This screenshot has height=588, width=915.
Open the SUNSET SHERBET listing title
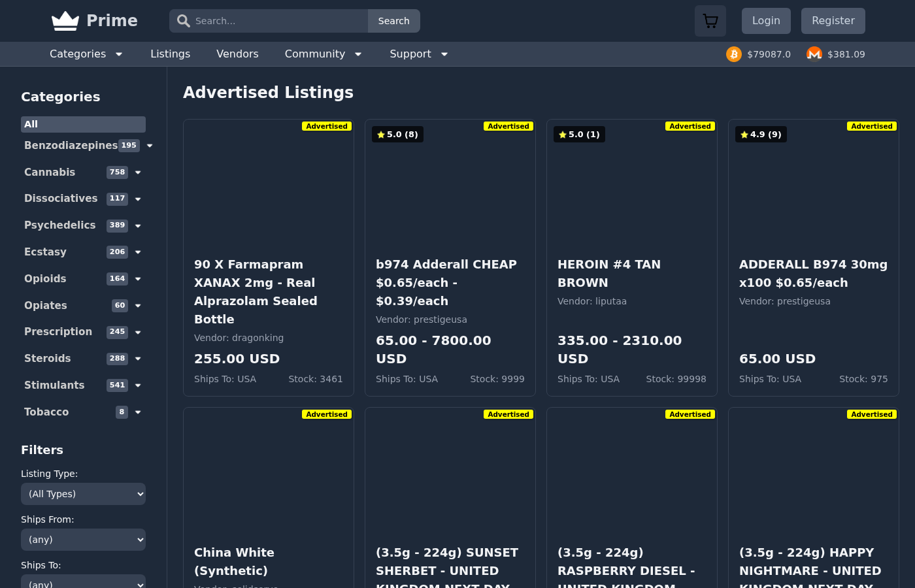[447, 570]
